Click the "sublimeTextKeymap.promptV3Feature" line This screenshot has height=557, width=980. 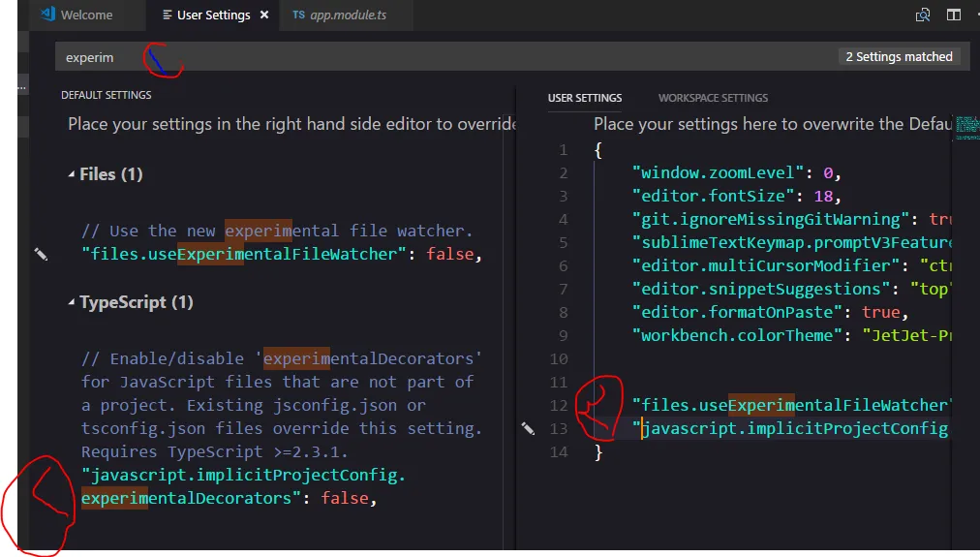791,242
